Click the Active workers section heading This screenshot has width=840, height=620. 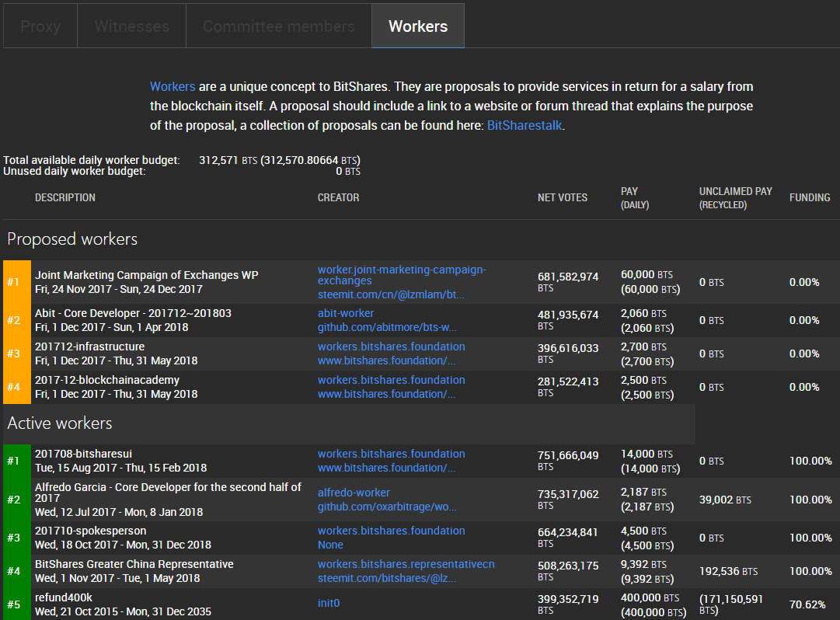point(60,423)
